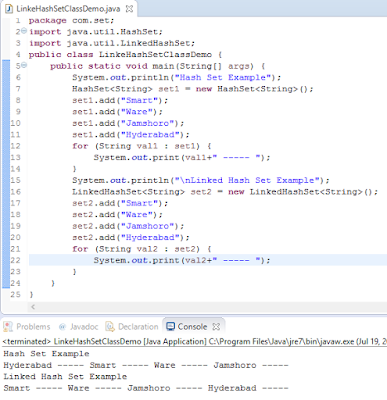Collapse the import block fold marker at line 2
The width and height of the screenshot is (387, 400).
coord(24,31)
